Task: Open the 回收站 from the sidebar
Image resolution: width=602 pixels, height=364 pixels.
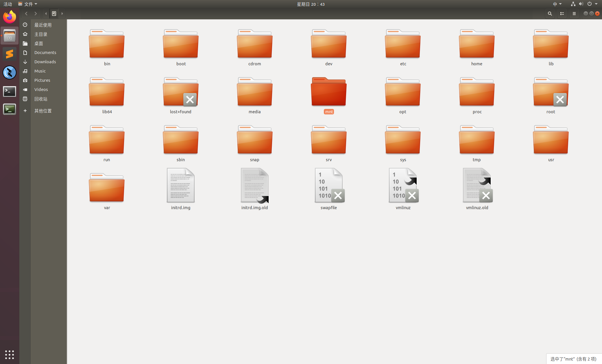Action: tap(41, 99)
